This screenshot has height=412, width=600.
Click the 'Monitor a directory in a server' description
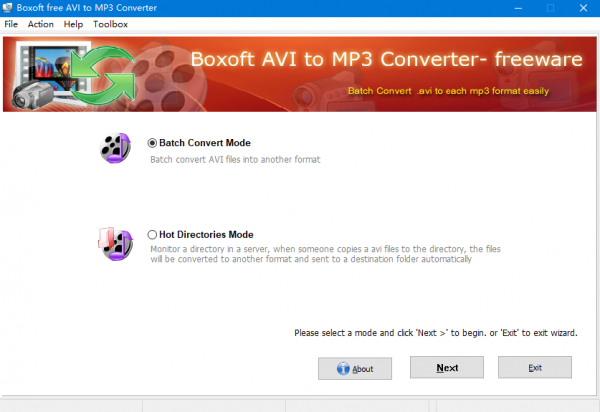tap(325, 254)
